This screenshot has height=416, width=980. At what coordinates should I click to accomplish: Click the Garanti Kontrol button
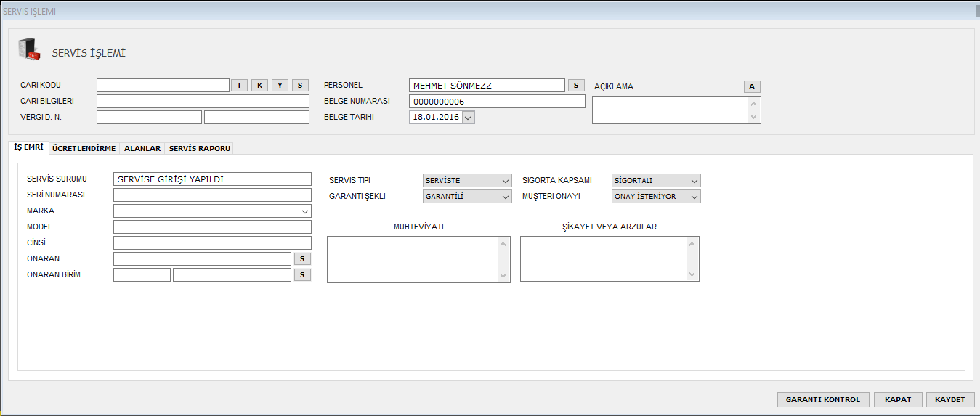(822, 400)
